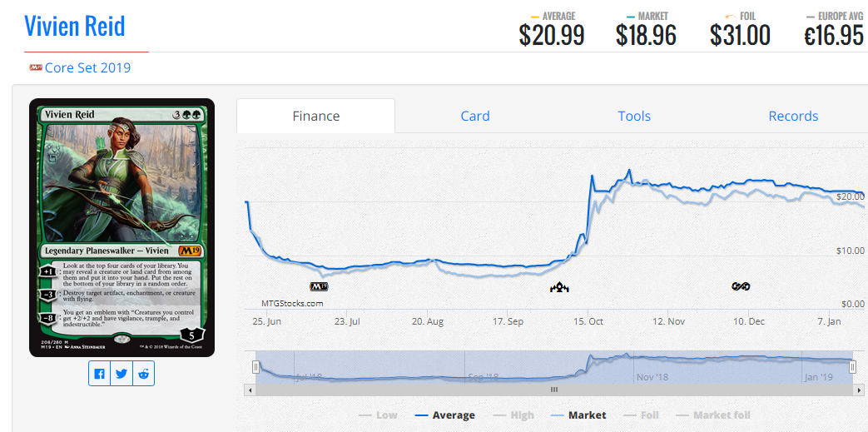
Task: Enable the Foil price series
Action: pyautogui.click(x=641, y=415)
